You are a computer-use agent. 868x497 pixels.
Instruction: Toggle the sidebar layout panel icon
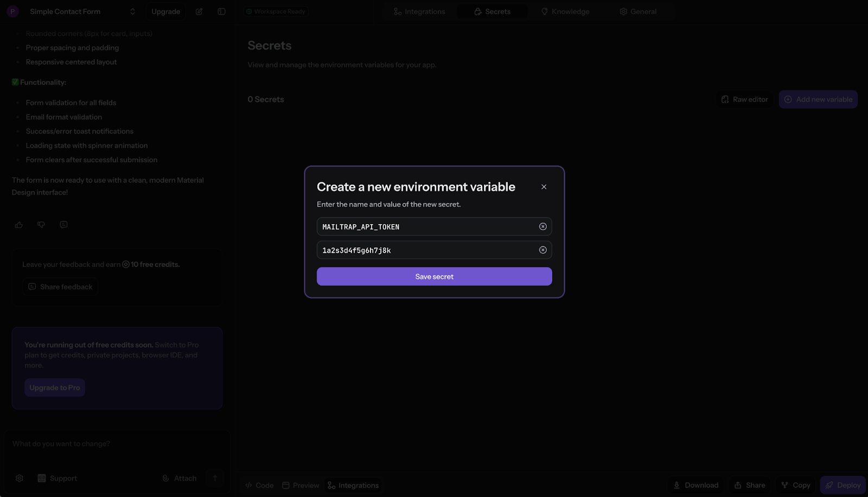221,11
